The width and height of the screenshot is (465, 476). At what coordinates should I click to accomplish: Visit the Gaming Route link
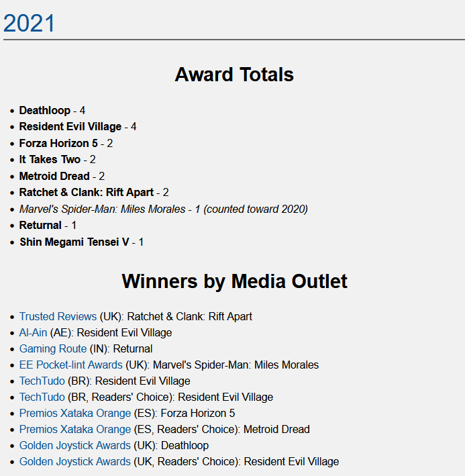pyautogui.click(x=53, y=349)
